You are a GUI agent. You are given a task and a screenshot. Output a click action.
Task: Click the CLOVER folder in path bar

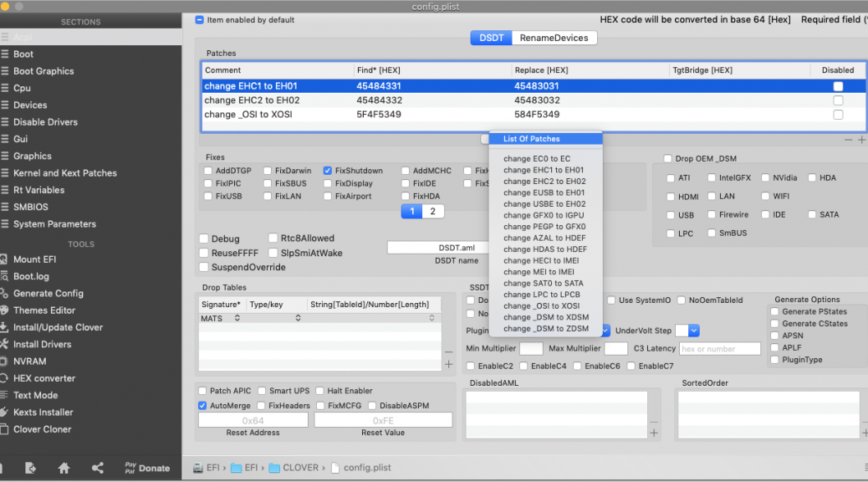click(294, 468)
